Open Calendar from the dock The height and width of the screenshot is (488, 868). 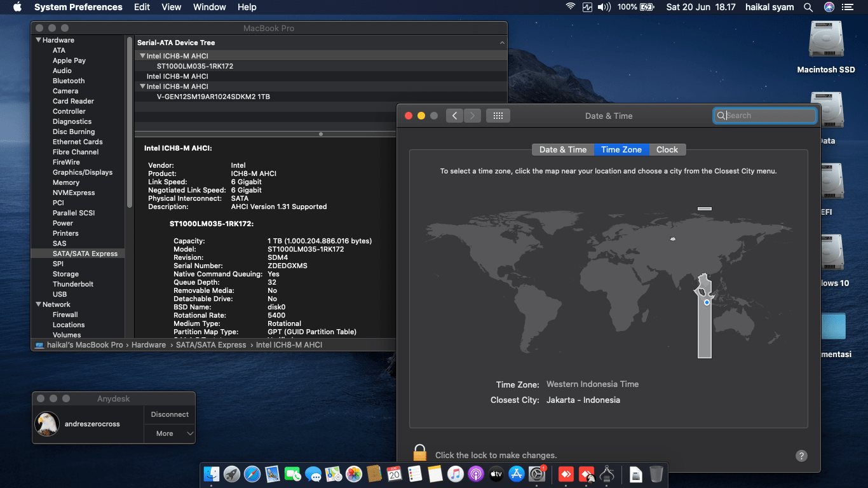395,474
